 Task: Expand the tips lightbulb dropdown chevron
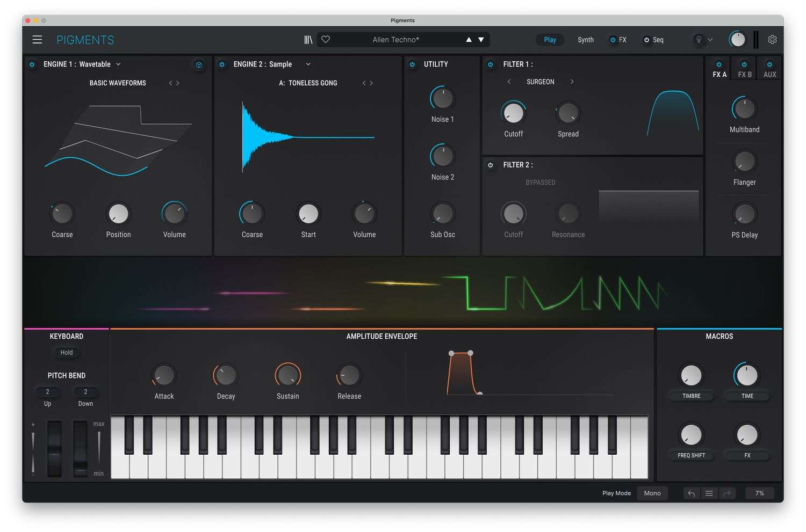pos(710,40)
